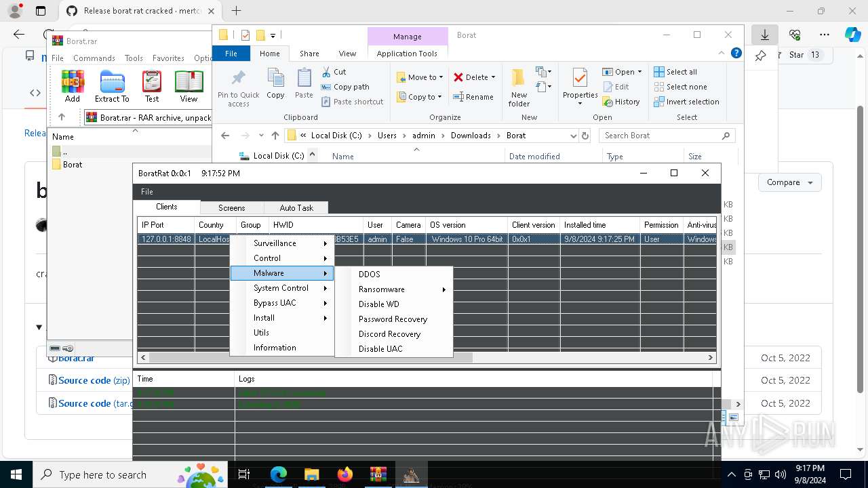Viewport: 868px width, 488px height.
Task: Expand the Open dropdown in ribbon
Action: tap(639, 72)
